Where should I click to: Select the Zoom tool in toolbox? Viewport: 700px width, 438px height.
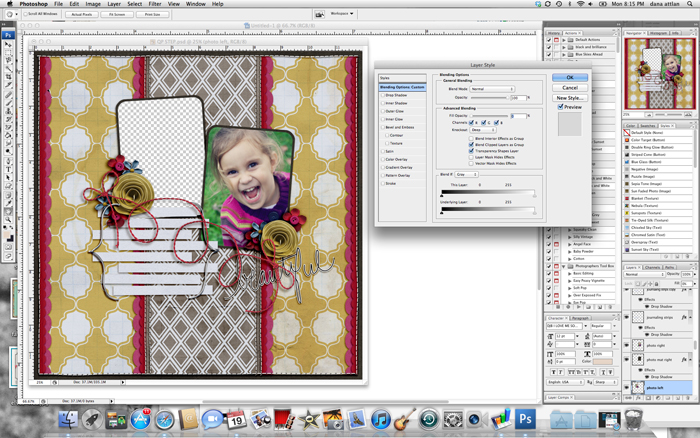click(x=8, y=221)
